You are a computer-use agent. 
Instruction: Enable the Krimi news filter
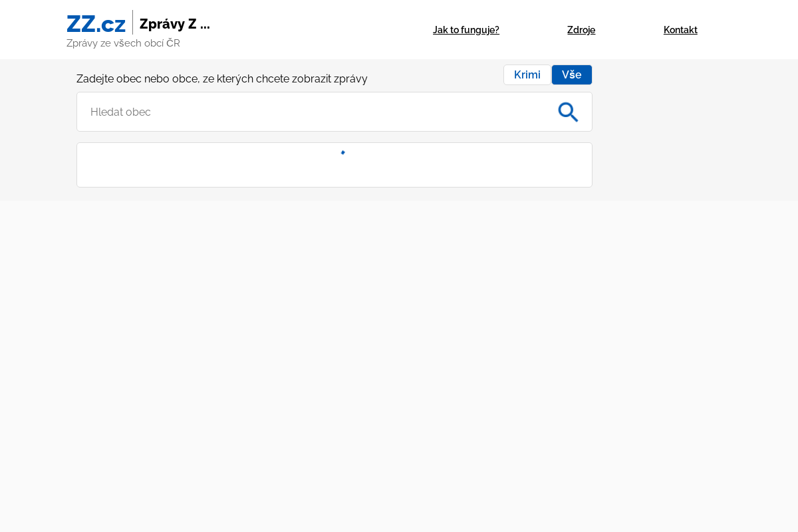coord(527,75)
